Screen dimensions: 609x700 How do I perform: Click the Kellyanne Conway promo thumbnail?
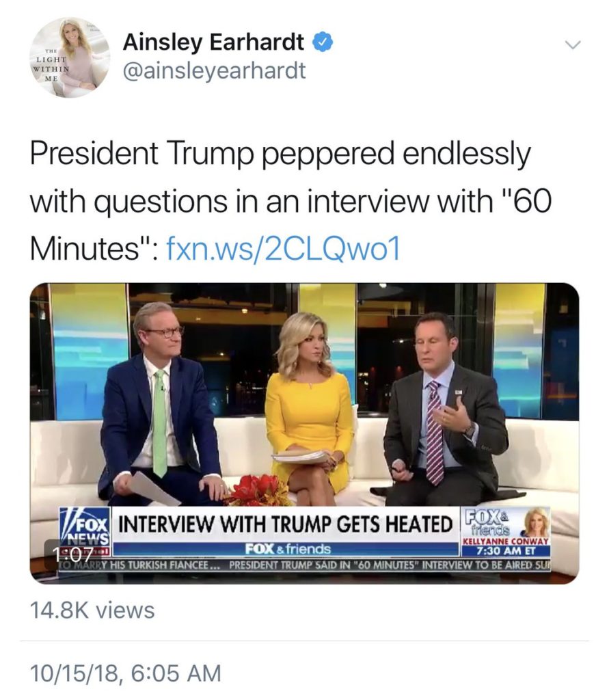click(535, 522)
